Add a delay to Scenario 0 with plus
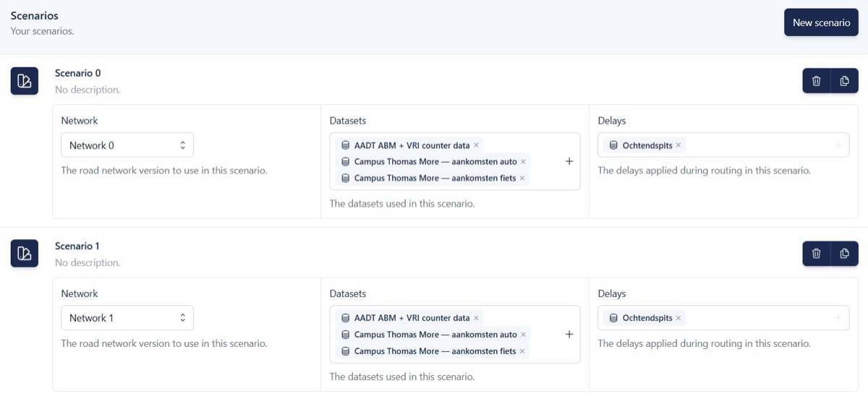The height and width of the screenshot is (399, 868). point(838,145)
